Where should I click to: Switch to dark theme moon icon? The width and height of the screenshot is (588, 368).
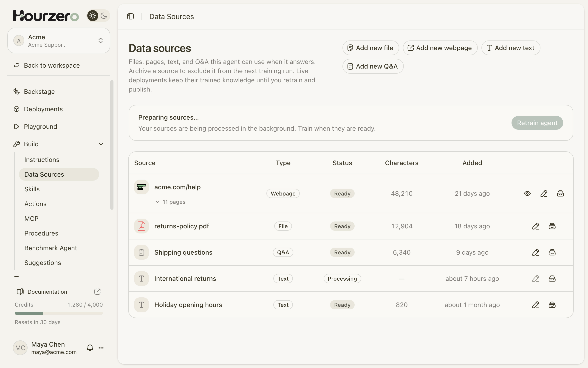click(104, 16)
